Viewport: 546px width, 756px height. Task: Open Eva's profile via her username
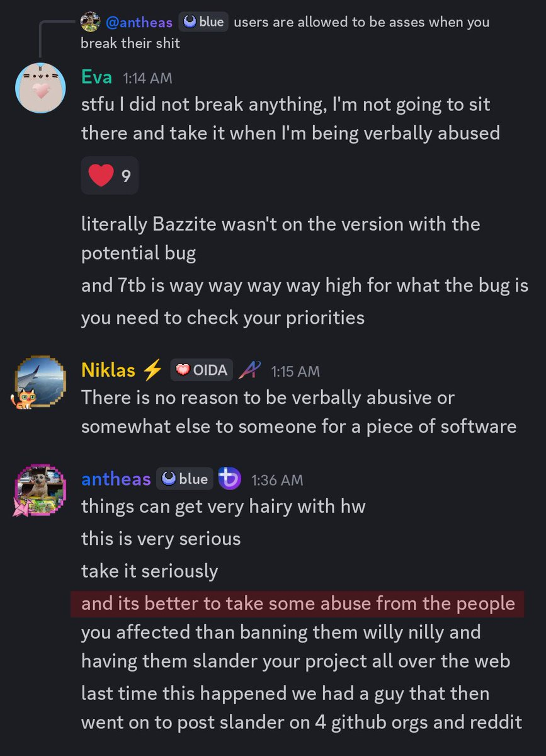pyautogui.click(x=97, y=77)
